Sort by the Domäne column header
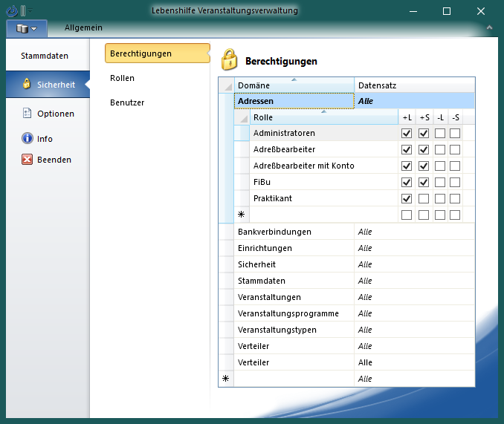The height and width of the screenshot is (424, 504). pyautogui.click(x=294, y=85)
